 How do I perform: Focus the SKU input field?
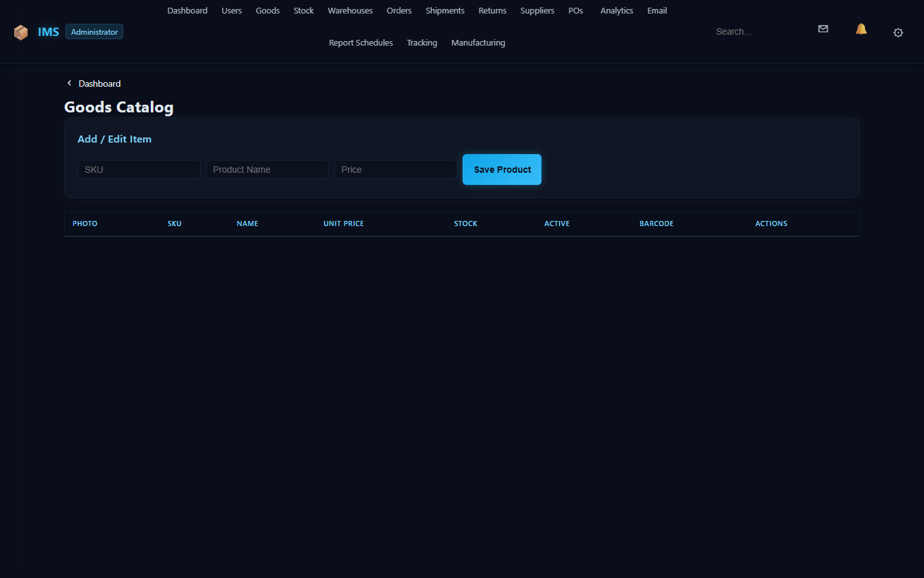(x=139, y=170)
